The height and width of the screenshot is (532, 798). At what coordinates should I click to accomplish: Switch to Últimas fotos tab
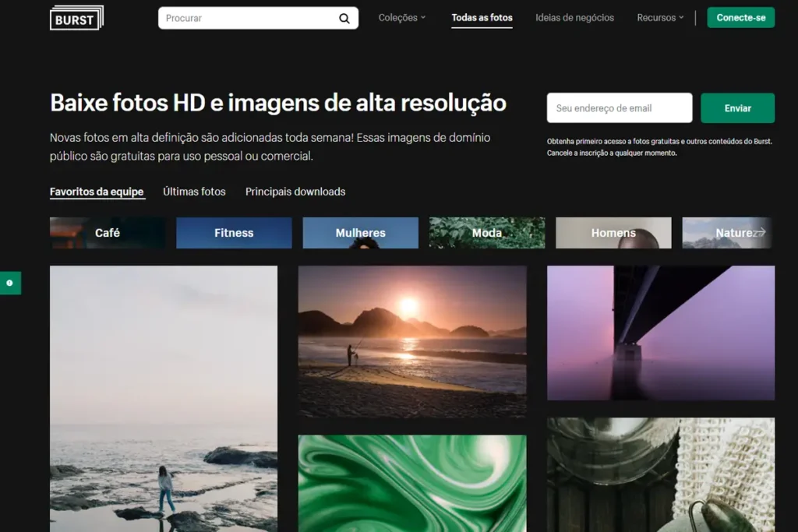tap(194, 192)
